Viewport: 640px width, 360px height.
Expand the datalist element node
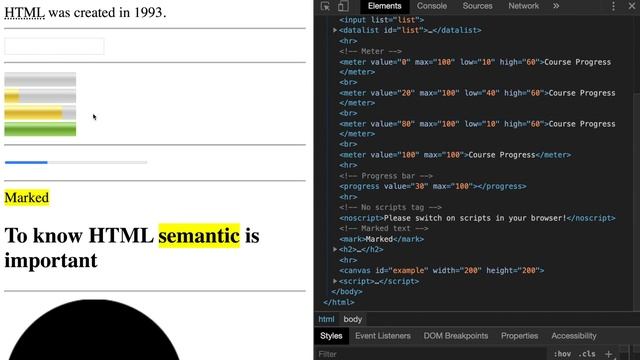tap(335, 30)
